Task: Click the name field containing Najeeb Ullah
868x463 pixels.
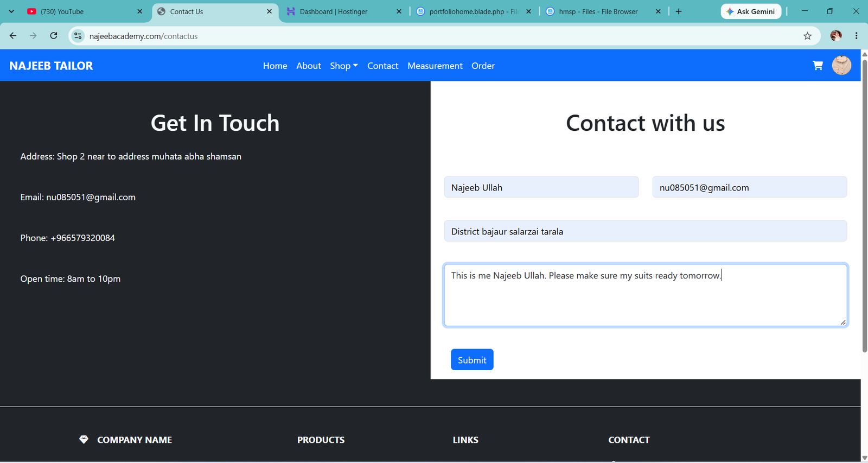Action: pos(541,187)
